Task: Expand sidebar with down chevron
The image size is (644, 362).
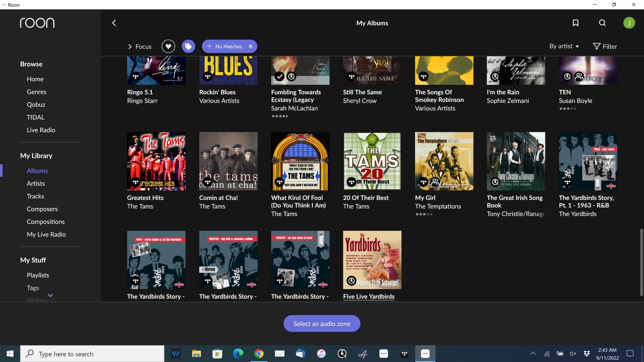Action: tap(50, 295)
